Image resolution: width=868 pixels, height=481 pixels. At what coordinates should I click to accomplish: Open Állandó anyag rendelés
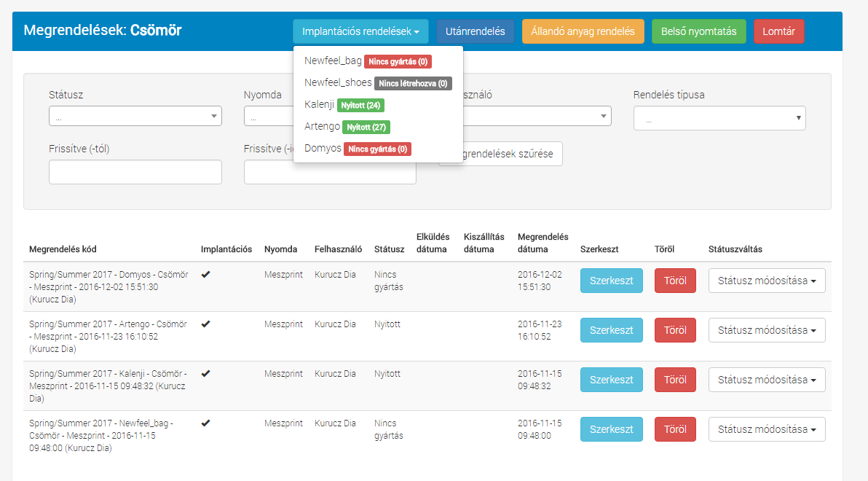583,31
